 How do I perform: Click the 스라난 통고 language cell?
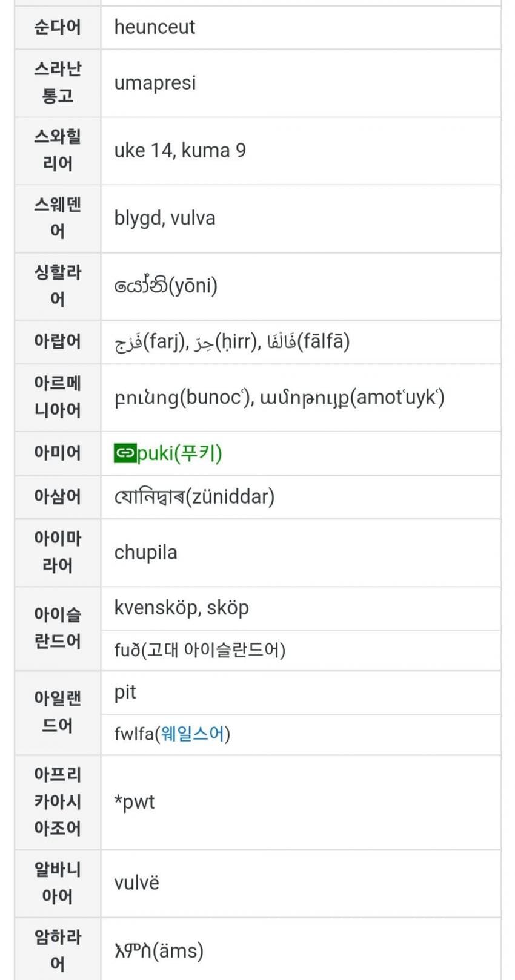pyautogui.click(x=58, y=82)
